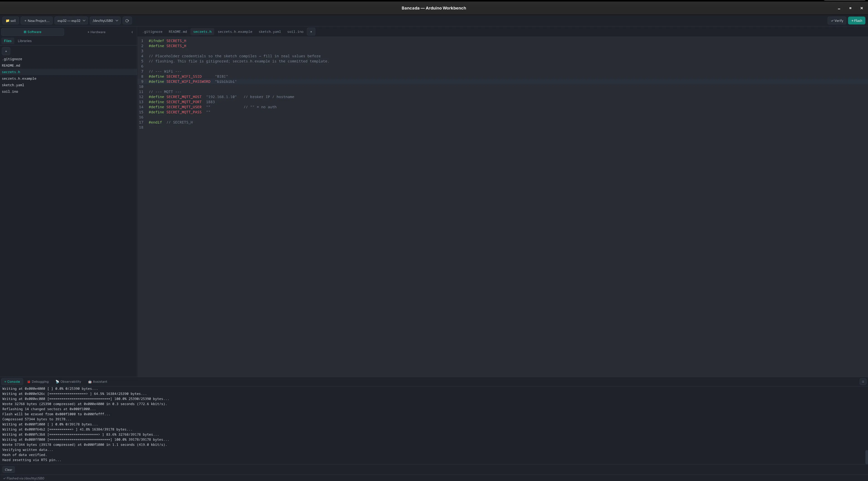Open the Assistant panel tab
Viewport: 868px width, 481px height.
(x=98, y=382)
